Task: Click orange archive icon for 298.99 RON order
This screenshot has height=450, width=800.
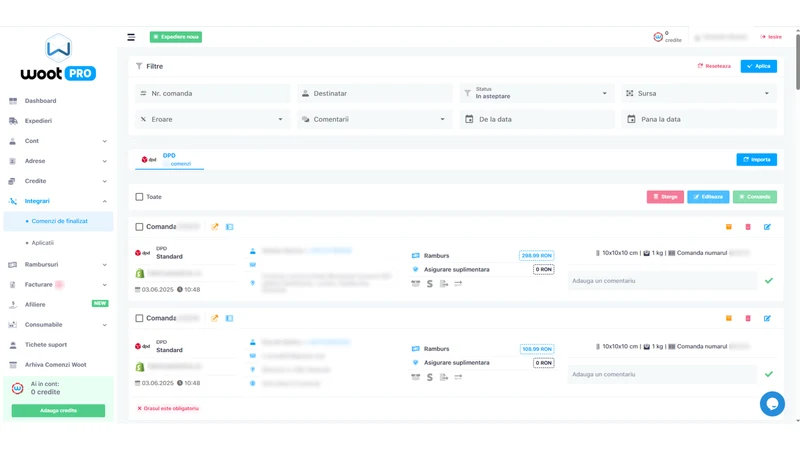Action: tap(729, 227)
